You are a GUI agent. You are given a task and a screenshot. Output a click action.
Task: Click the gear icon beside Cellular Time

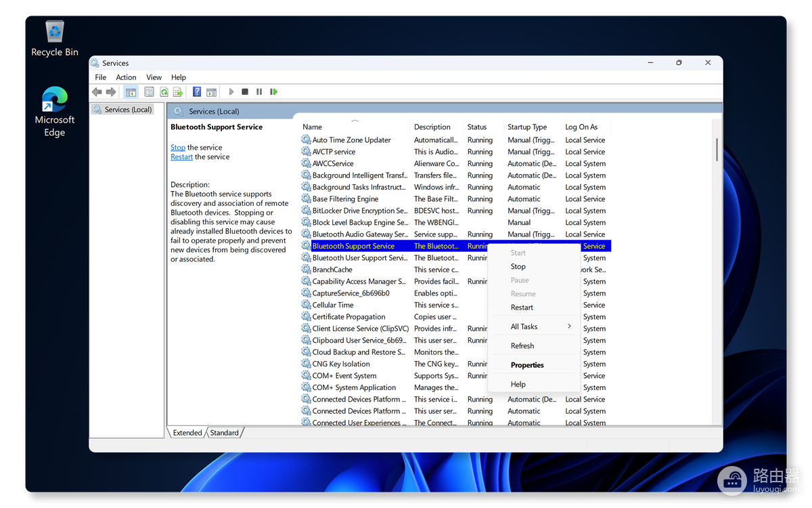(x=306, y=305)
